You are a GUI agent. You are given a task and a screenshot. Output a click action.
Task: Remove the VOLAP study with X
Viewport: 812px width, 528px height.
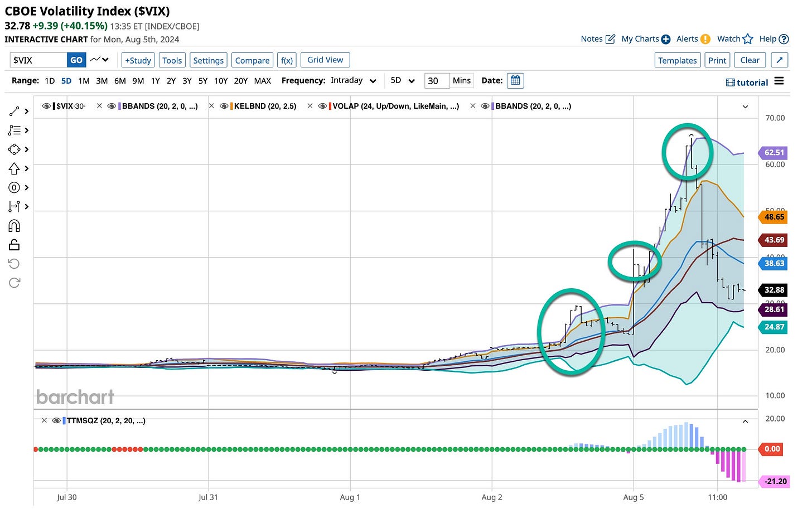(310, 106)
